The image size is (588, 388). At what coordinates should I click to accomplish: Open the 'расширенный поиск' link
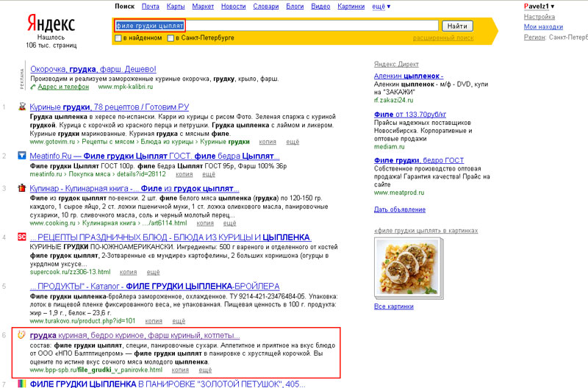coord(443,38)
